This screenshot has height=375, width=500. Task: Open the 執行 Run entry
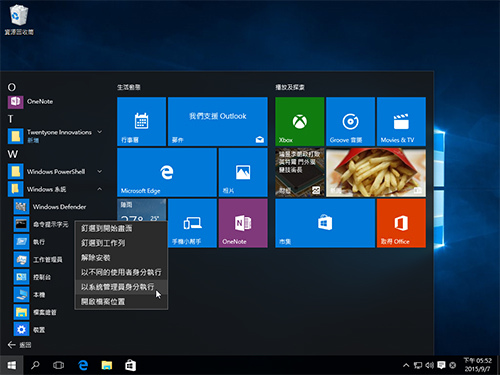(30, 242)
